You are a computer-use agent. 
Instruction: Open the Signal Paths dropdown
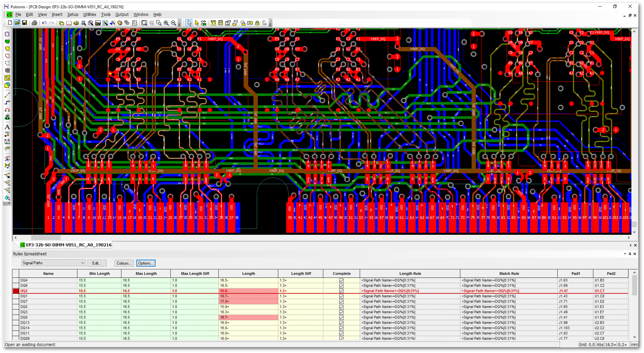[53, 263]
